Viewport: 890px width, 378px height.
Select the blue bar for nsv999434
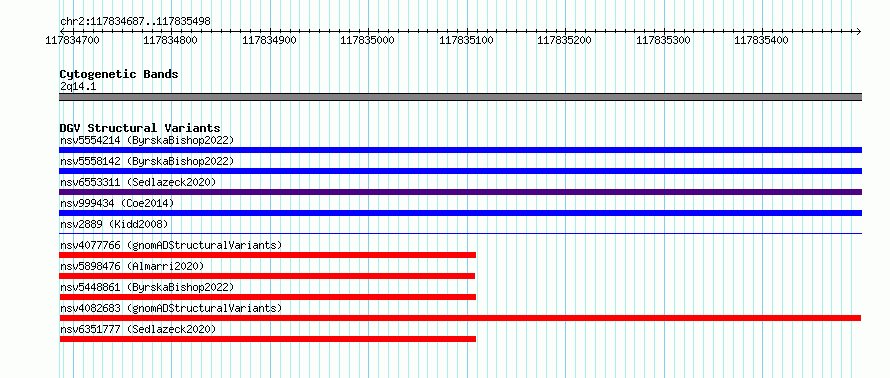point(460,213)
